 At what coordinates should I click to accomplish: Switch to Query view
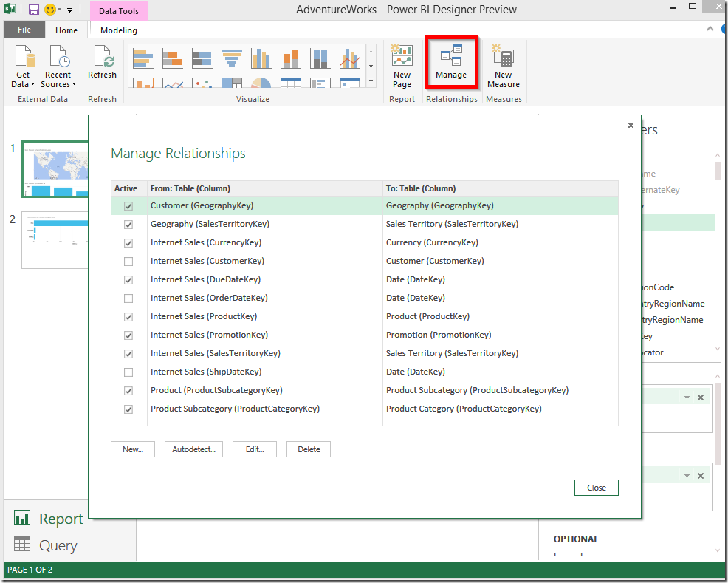pyautogui.click(x=45, y=545)
